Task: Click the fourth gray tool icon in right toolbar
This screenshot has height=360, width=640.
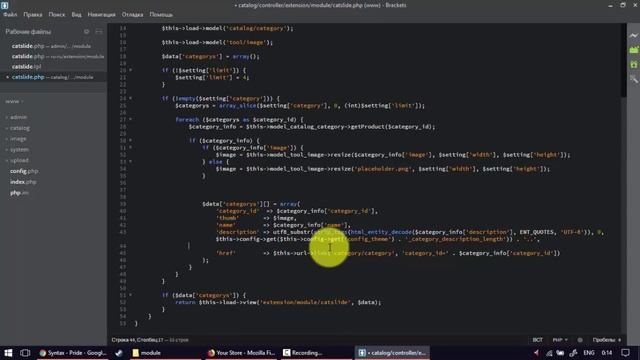Action: pyautogui.click(x=633, y=78)
